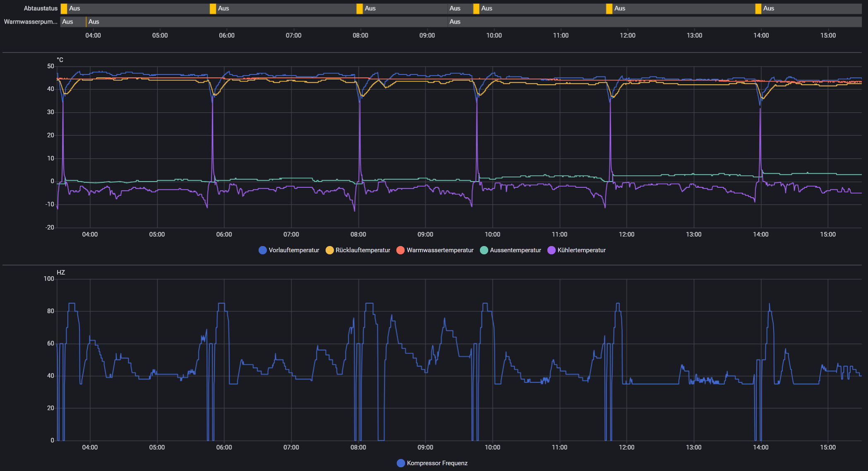This screenshot has width=868, height=471.
Task: Toggle the Vorlauftemperatur series label in legend
Action: (294, 250)
